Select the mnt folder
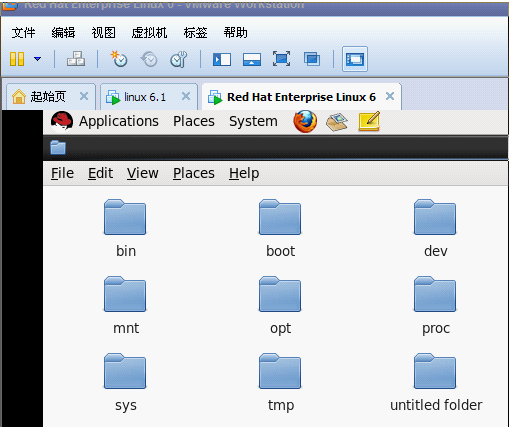The image size is (509, 427). 125,294
